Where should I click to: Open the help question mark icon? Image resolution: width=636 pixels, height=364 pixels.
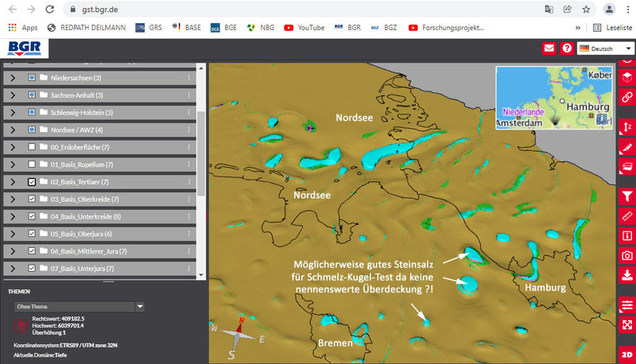(x=567, y=48)
